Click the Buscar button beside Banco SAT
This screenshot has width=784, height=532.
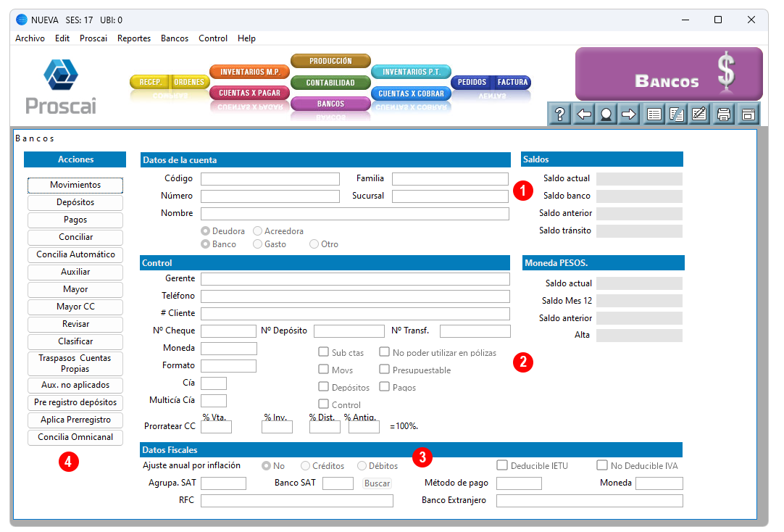[377, 483]
